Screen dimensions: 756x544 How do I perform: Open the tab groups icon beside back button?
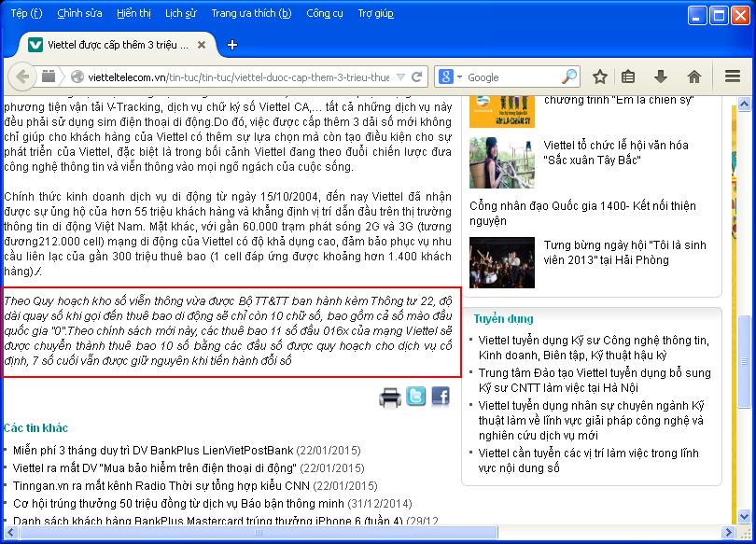click(49, 77)
